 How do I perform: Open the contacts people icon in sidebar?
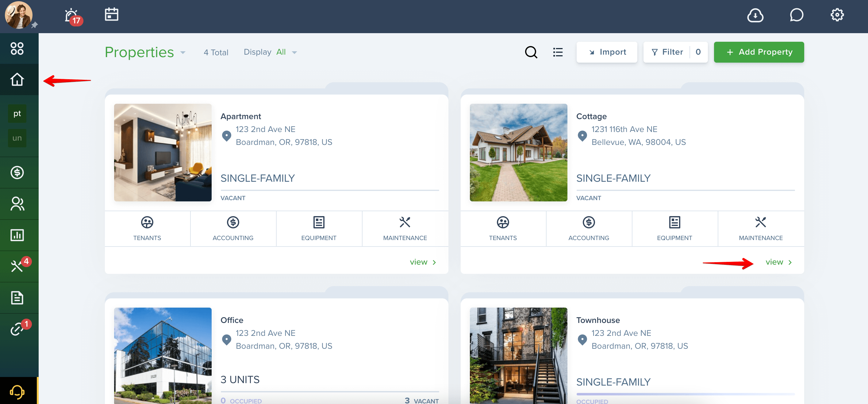coord(17,204)
